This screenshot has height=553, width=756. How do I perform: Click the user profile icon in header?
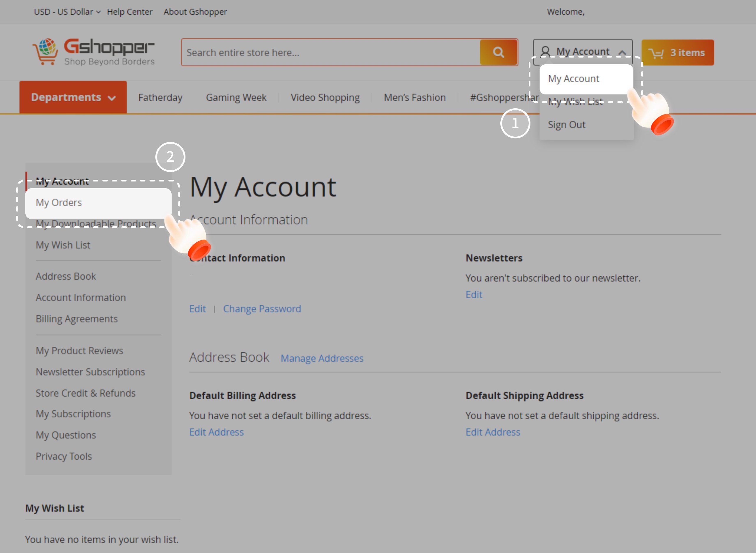coord(545,52)
